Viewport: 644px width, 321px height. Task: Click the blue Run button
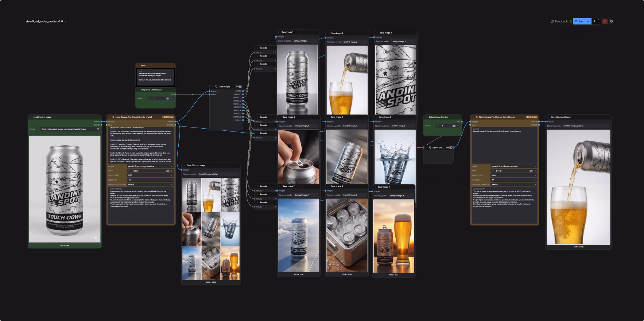pyautogui.click(x=579, y=21)
